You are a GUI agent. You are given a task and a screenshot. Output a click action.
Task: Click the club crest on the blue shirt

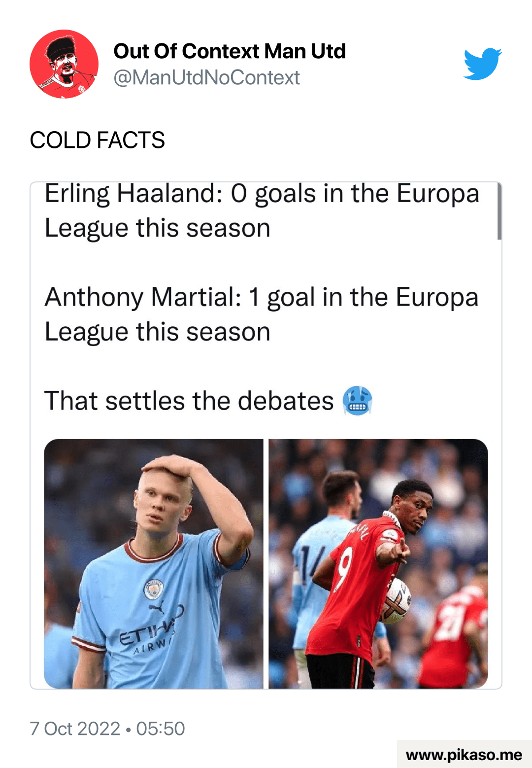pos(153,590)
